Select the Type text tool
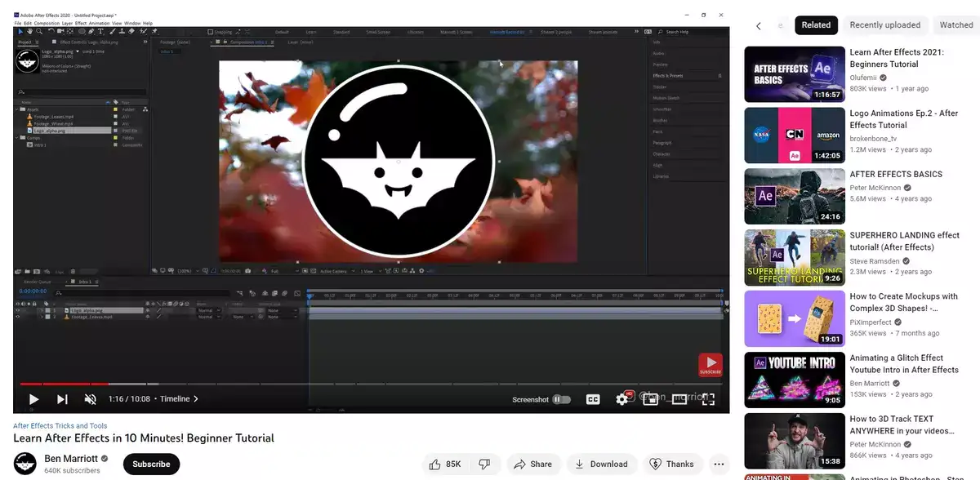This screenshot has width=980, height=480. pos(101,32)
